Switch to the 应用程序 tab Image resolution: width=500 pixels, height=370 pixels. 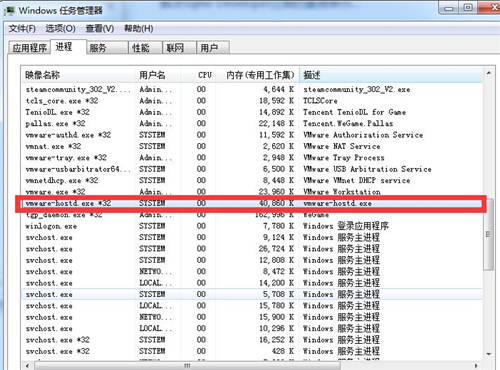29,48
